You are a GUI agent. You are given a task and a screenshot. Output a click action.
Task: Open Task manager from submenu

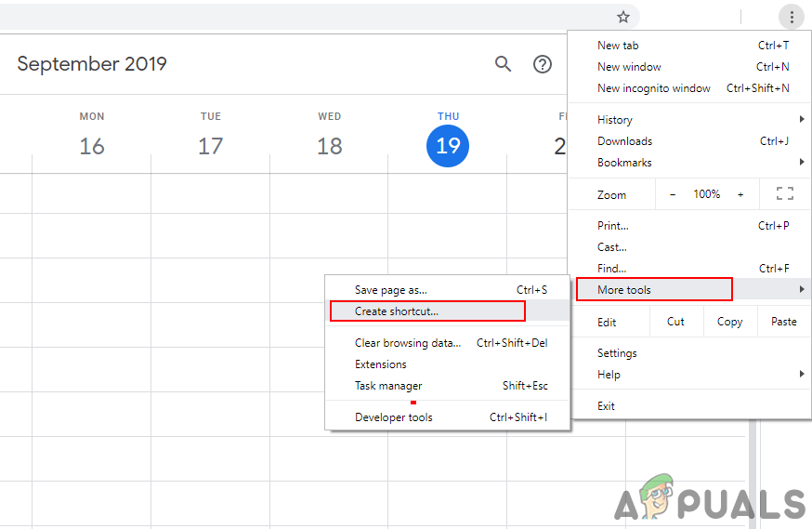point(448,386)
